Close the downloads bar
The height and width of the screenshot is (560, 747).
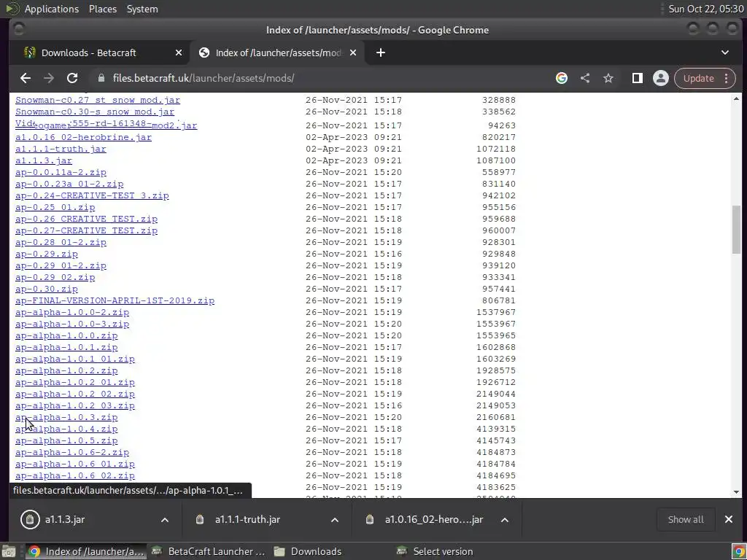[x=729, y=519]
